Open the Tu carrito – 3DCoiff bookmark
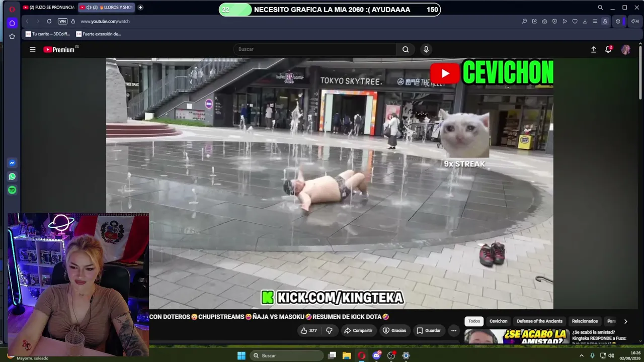 coord(48,34)
